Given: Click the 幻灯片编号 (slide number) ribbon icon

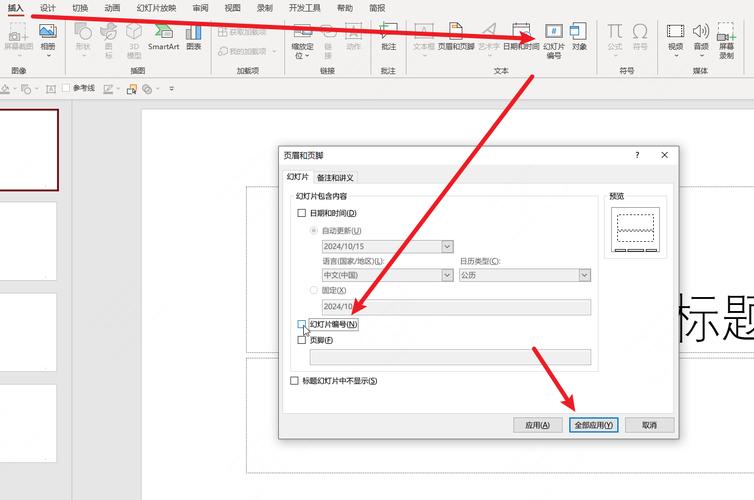Looking at the screenshot, I should (x=552, y=39).
